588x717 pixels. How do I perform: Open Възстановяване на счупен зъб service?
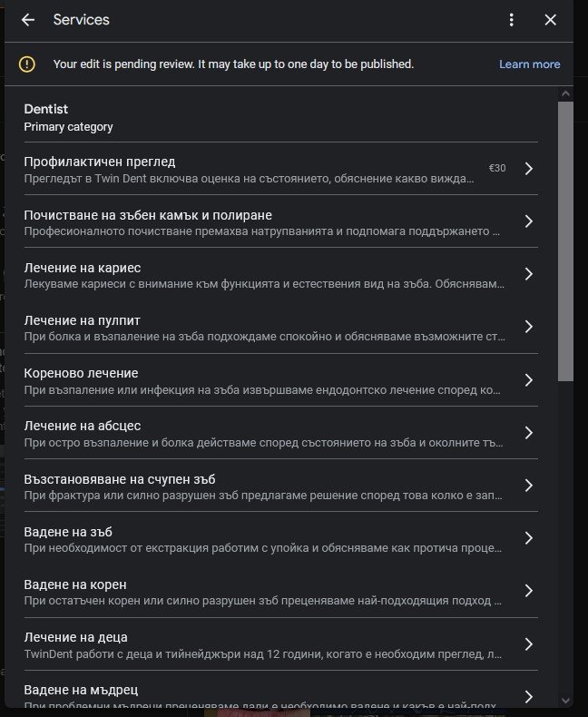point(263,486)
